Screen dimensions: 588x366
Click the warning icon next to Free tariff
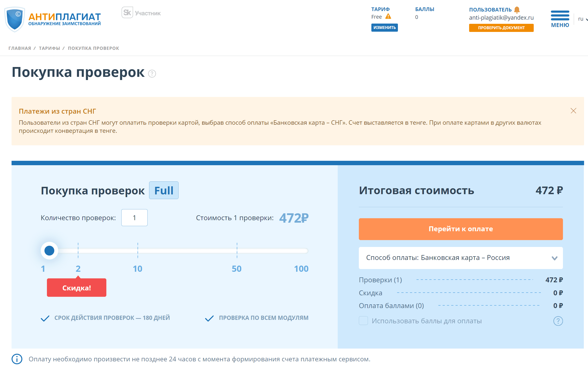[x=388, y=17]
